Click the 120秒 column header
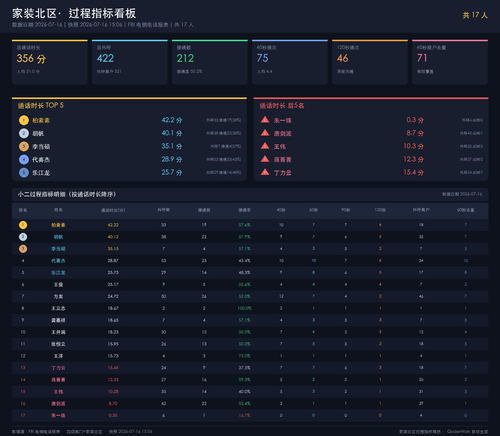Viewport: 500px width, 436px height. tap(380, 210)
